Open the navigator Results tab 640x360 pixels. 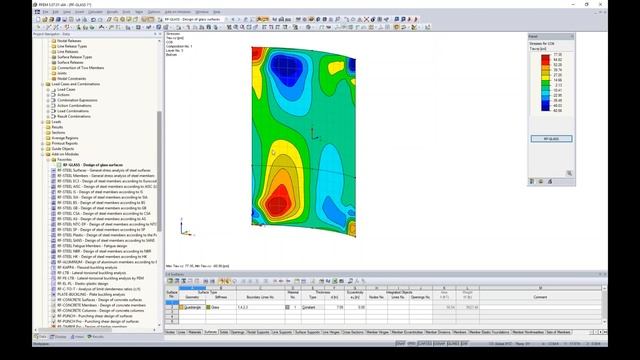tap(96, 337)
